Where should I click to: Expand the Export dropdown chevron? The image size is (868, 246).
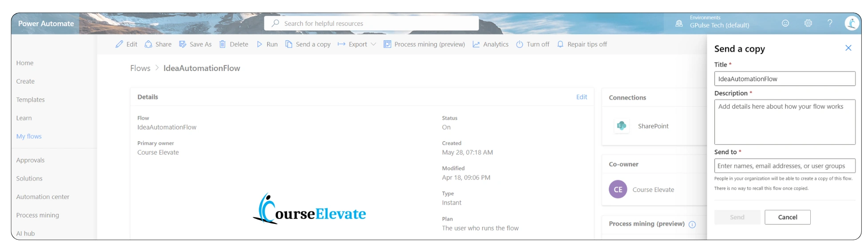pos(373,44)
